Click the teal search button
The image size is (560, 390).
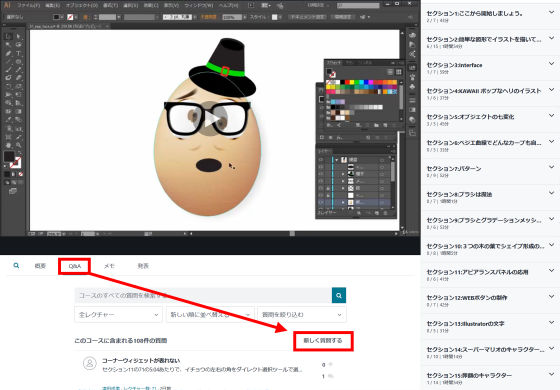point(339,295)
